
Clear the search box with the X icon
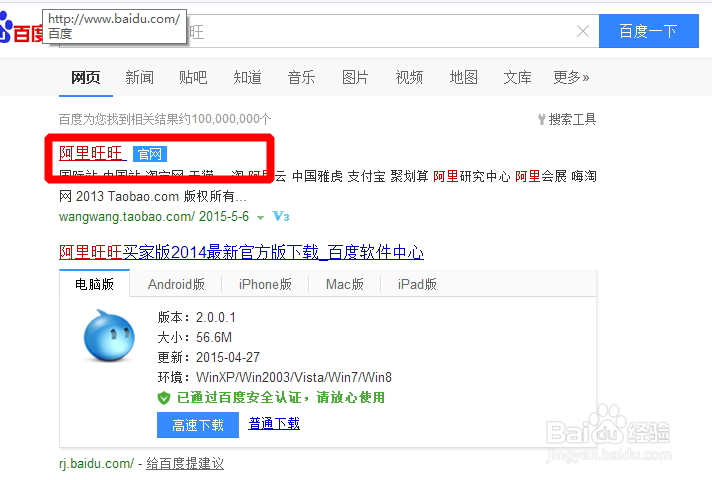coord(583,31)
